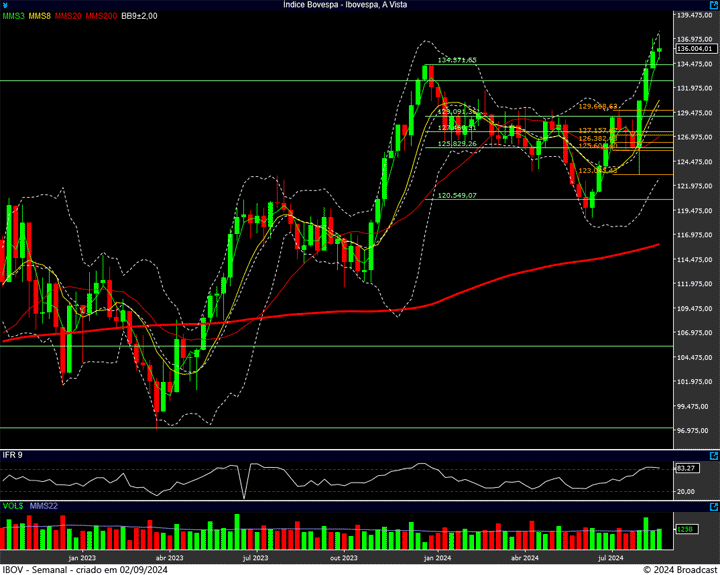Open the IFR 9 indicator label

(13, 455)
